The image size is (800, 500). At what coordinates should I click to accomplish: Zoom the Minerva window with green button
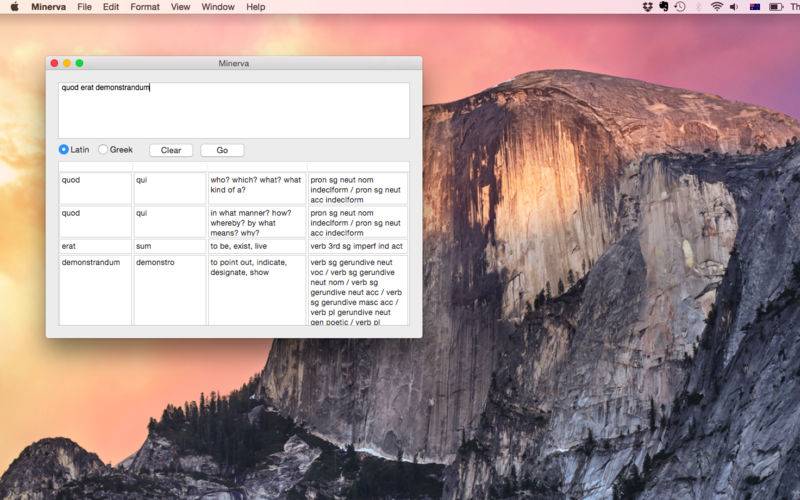[x=80, y=63]
